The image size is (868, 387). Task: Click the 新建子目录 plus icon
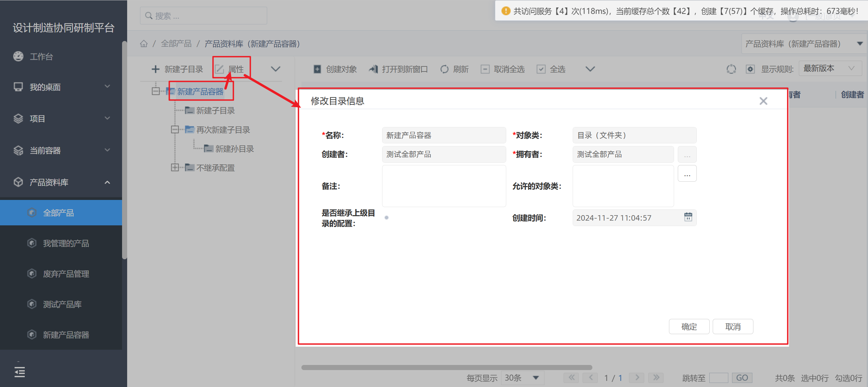(155, 69)
